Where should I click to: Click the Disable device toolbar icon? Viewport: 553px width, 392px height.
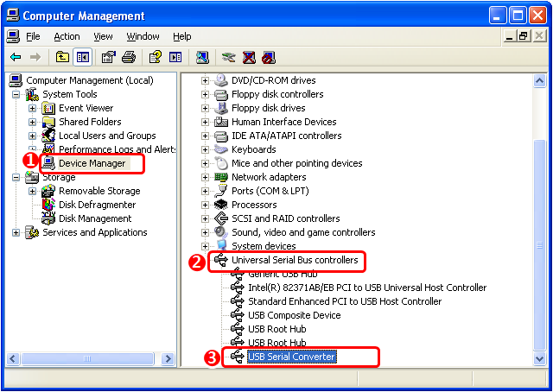point(269,57)
